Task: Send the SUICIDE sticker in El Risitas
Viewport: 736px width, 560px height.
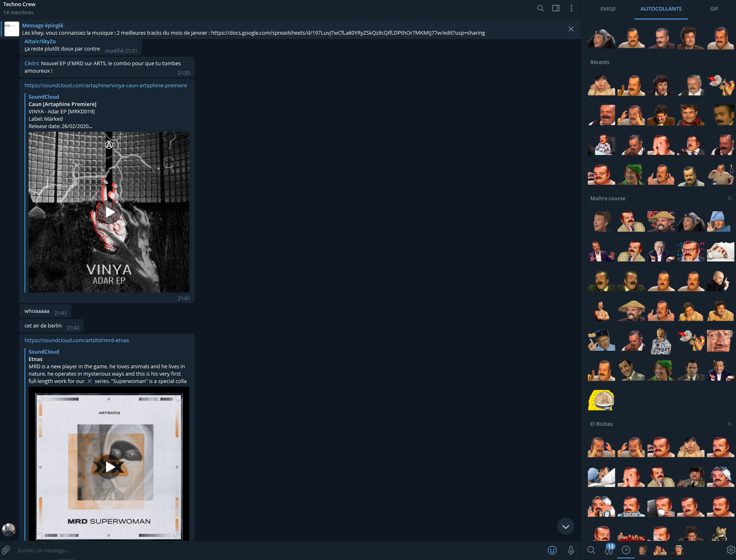Action: 631,507
